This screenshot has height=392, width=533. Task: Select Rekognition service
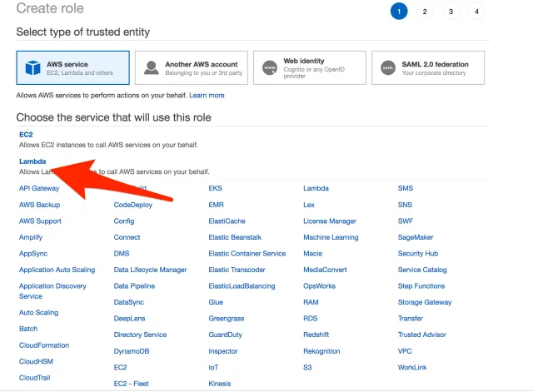point(321,351)
